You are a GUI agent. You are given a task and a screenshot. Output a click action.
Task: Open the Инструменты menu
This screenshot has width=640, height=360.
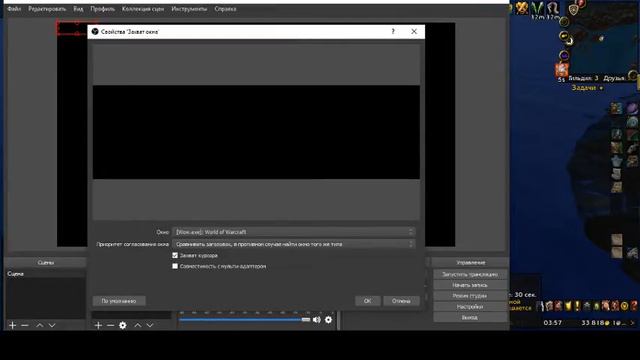[x=189, y=9]
